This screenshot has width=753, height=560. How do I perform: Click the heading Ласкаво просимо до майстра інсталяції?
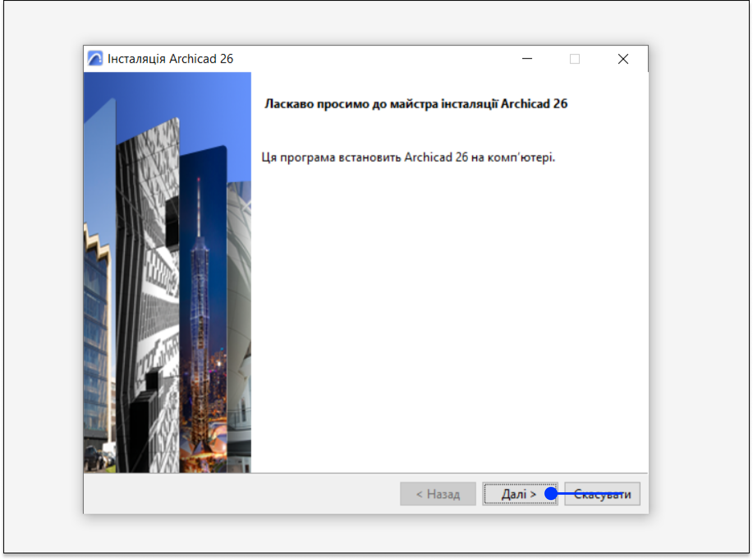pos(381,104)
